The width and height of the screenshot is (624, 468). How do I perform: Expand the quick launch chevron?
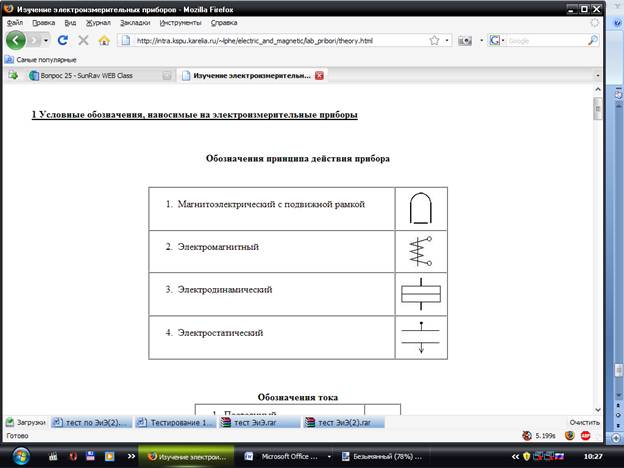[x=131, y=456]
